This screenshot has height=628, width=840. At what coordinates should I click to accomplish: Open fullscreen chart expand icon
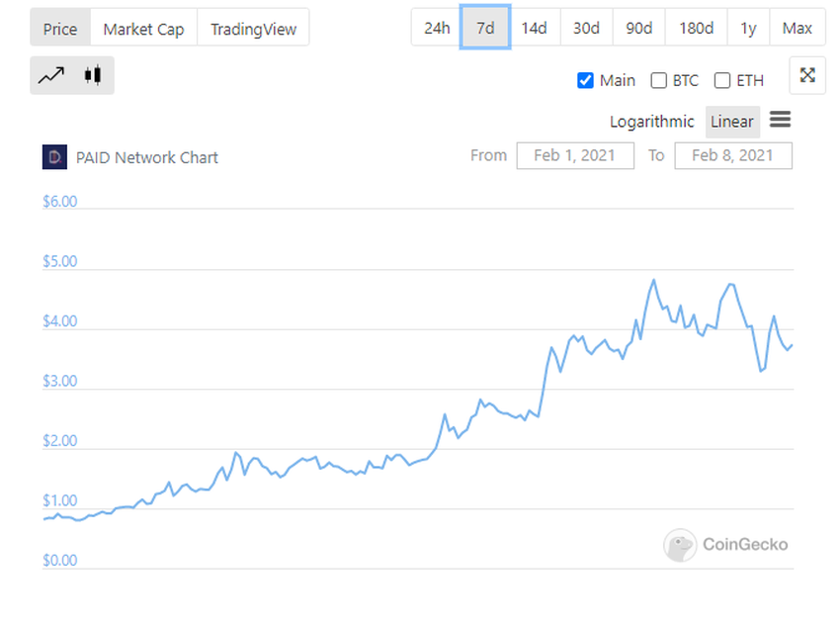point(807,75)
